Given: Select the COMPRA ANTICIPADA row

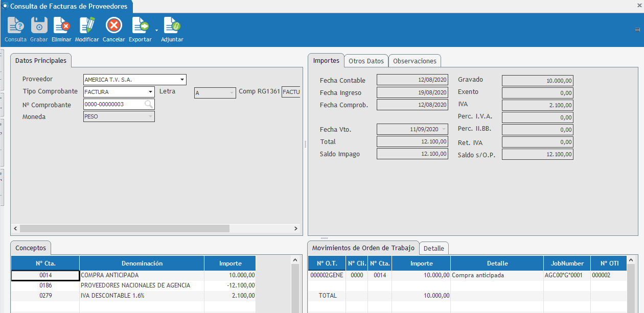Looking at the screenshot, I should [x=142, y=275].
